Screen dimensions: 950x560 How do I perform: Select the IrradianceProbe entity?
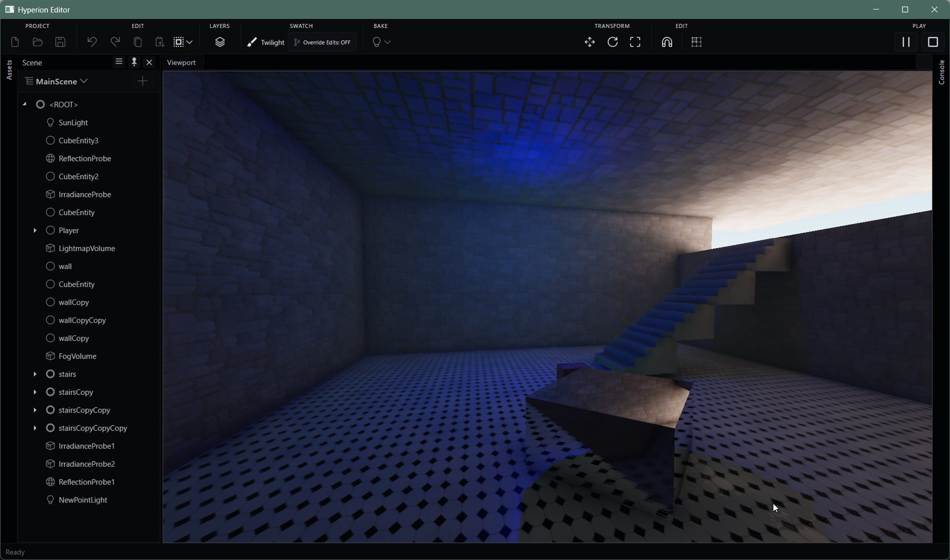pos(84,194)
